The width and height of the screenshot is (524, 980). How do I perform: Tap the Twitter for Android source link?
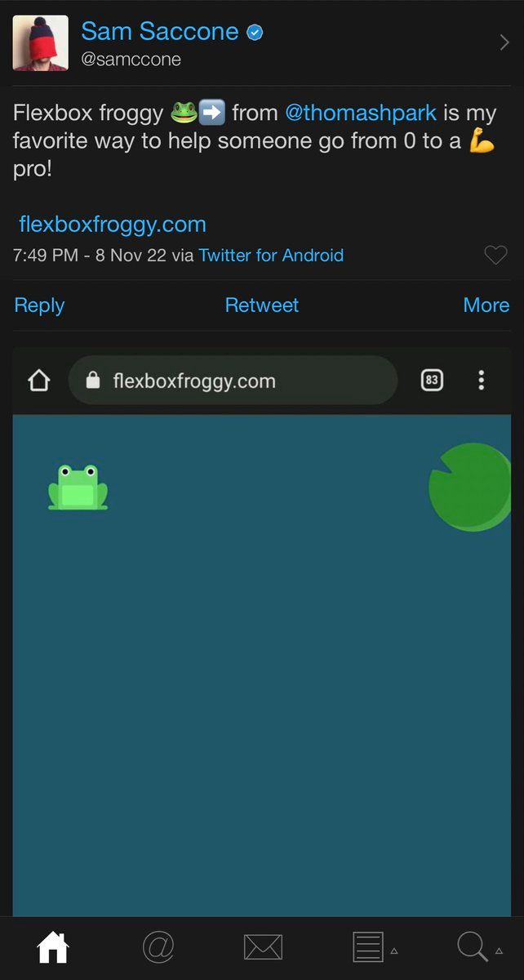tap(271, 256)
